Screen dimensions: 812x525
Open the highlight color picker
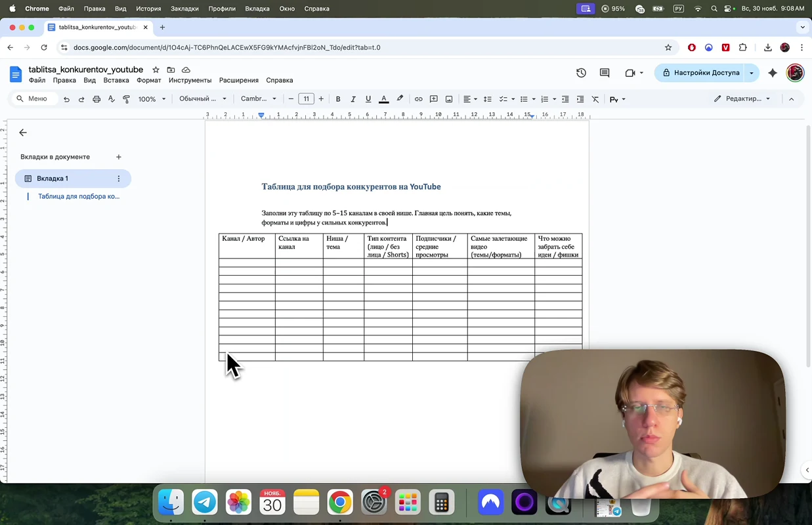tap(400, 99)
